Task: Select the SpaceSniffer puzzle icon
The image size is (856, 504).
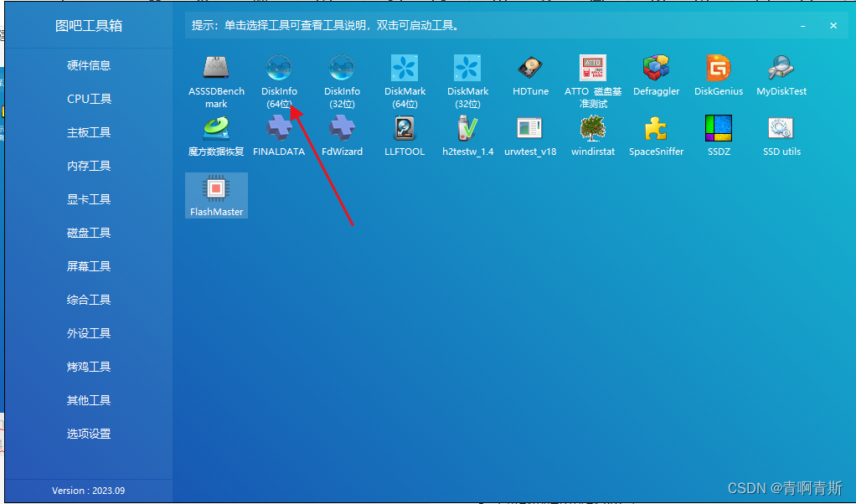Action: 656,128
